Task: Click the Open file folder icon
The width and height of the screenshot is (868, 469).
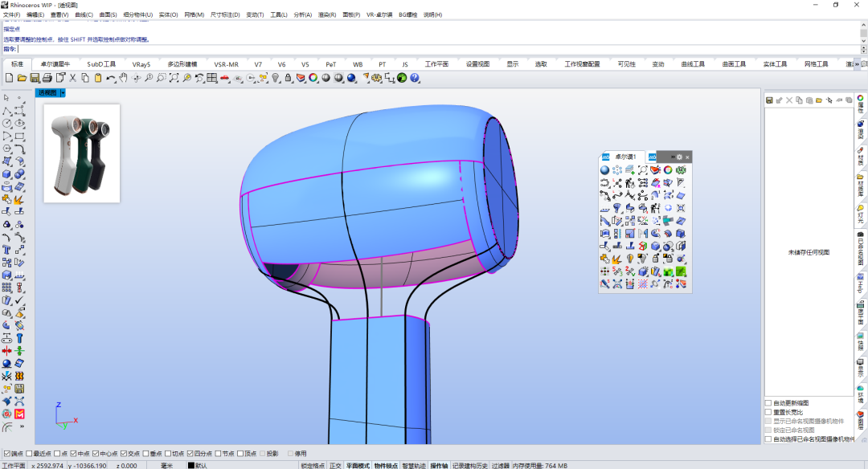Action: tap(22, 78)
